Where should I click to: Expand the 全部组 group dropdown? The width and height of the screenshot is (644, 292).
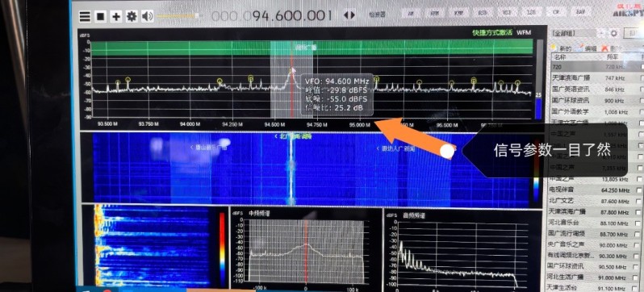pyautogui.click(x=601, y=33)
